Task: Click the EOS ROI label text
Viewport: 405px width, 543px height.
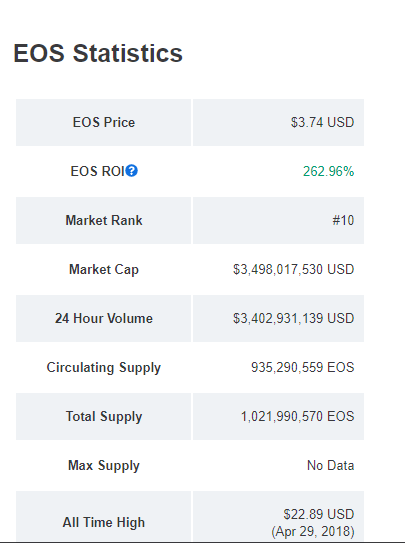Action: pyautogui.click(x=97, y=171)
